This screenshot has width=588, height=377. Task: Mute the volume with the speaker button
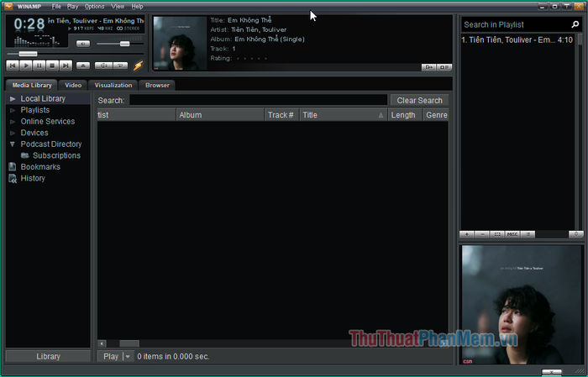83,44
